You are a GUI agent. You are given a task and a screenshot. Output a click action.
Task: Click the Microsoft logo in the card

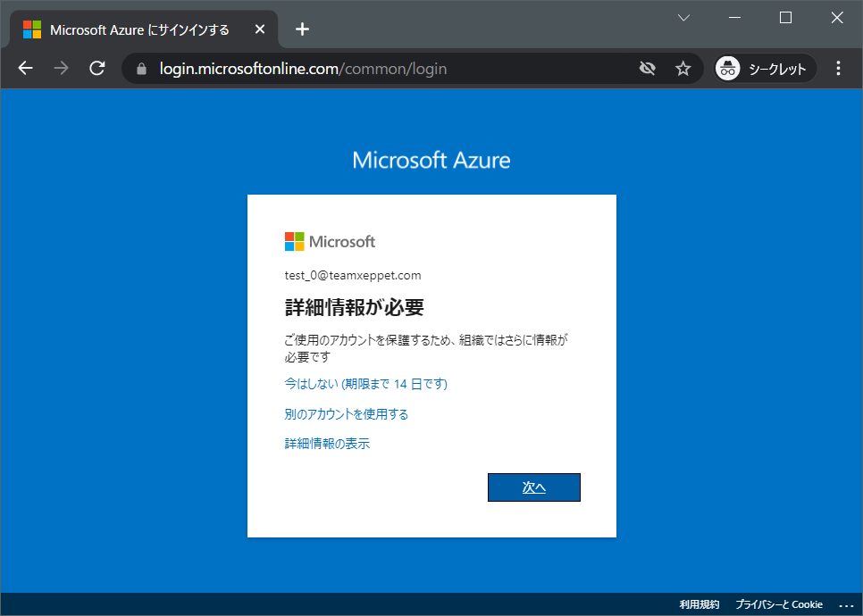click(330, 241)
